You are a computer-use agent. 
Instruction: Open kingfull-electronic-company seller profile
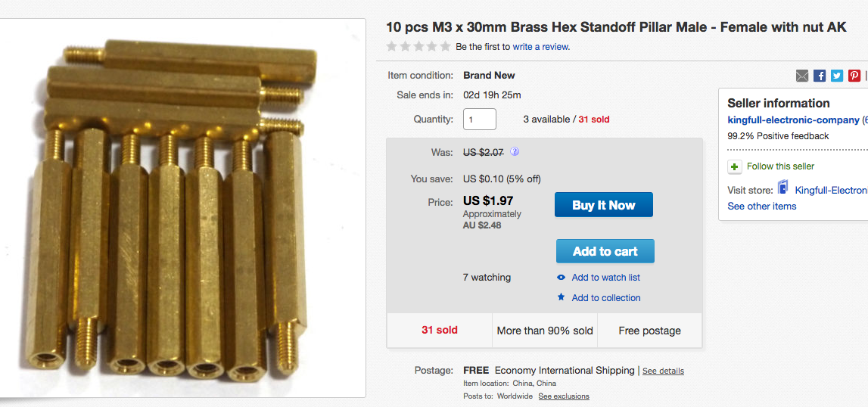[x=793, y=120]
